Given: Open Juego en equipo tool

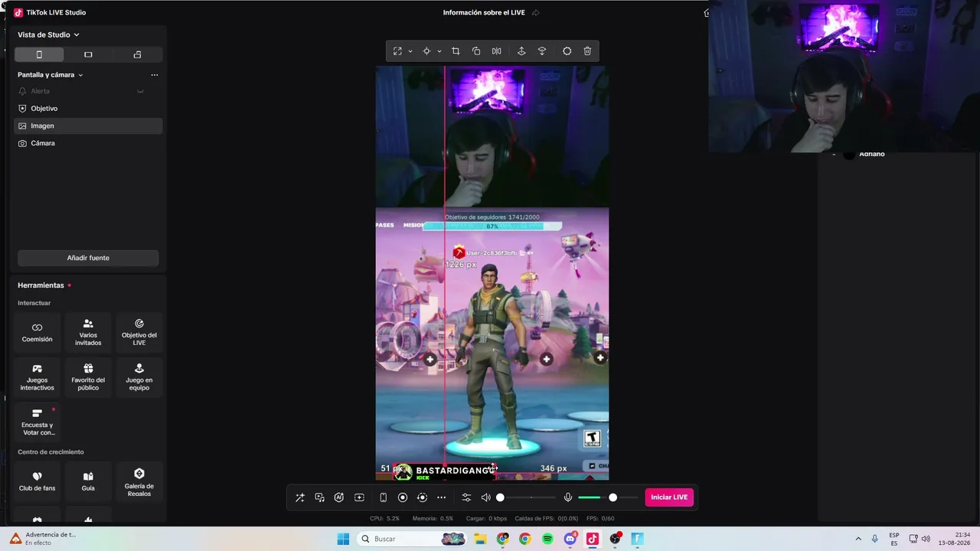Looking at the screenshot, I should (139, 377).
